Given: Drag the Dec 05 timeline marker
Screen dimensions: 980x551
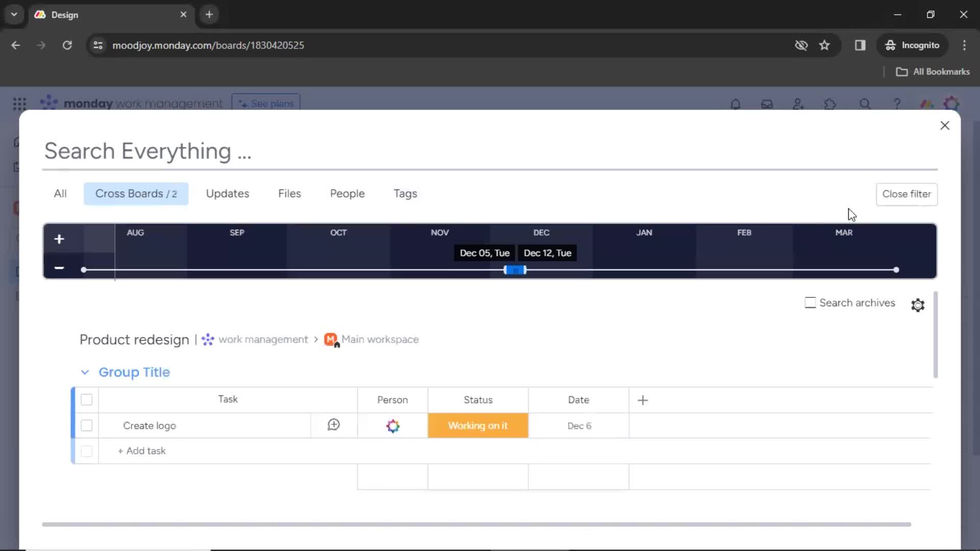Looking at the screenshot, I should 505,270.
